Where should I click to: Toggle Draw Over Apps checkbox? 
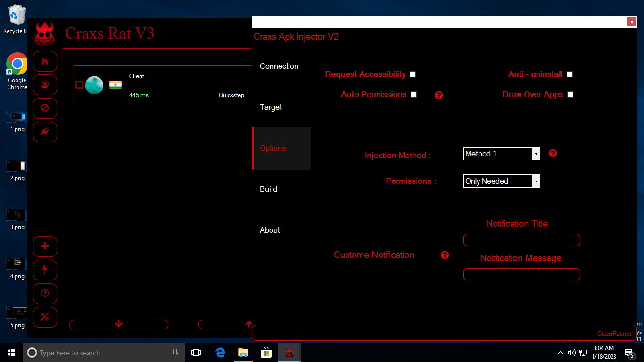570,94
